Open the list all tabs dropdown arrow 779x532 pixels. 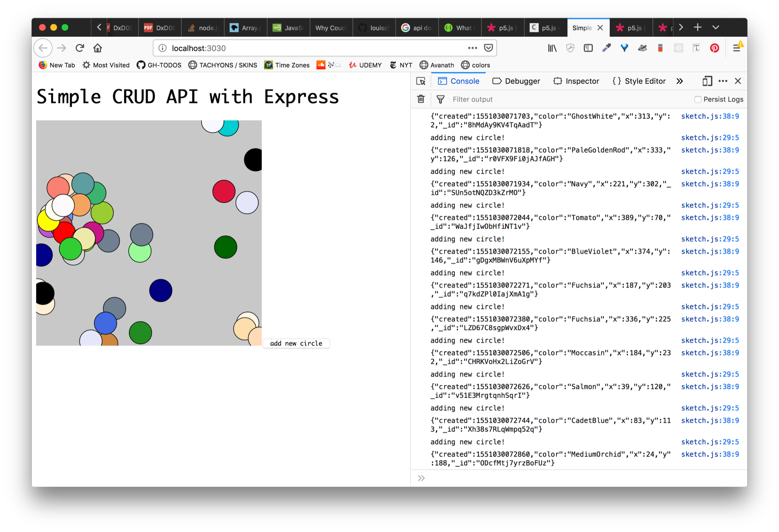click(x=716, y=27)
